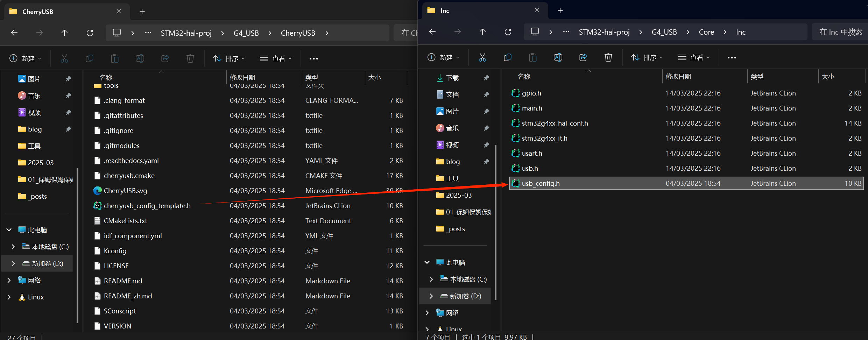
Task: Open New dropdown in Inc window
Action: coord(443,57)
